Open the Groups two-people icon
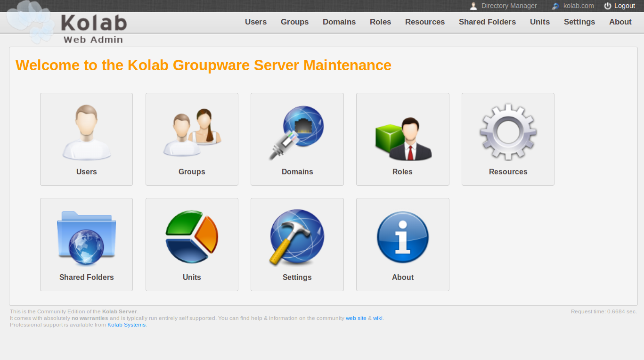Image resolution: width=644 pixels, height=360 pixels. (x=192, y=133)
